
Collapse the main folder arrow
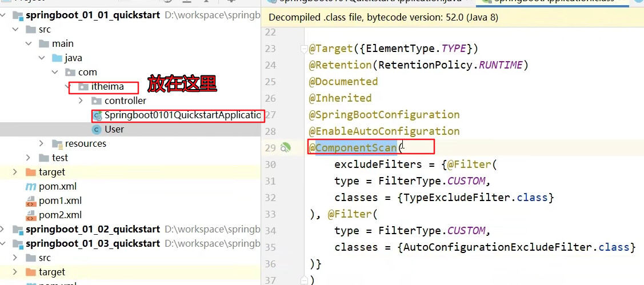tap(29, 43)
